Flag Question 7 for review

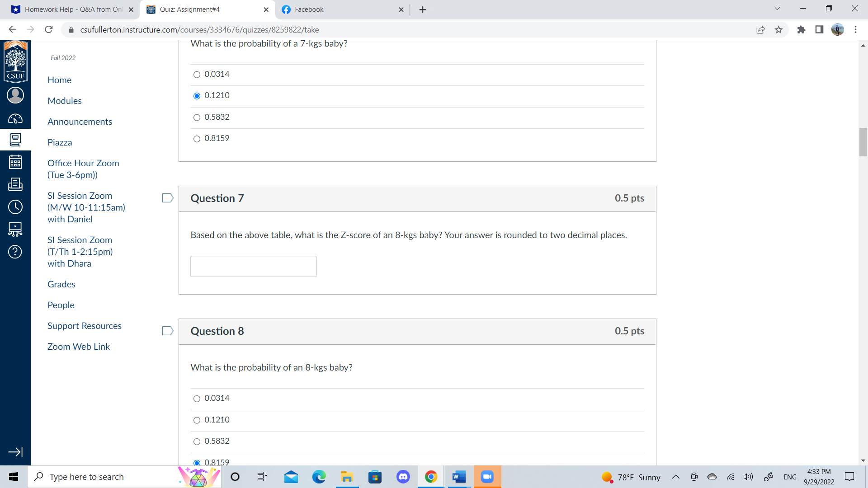coord(167,197)
